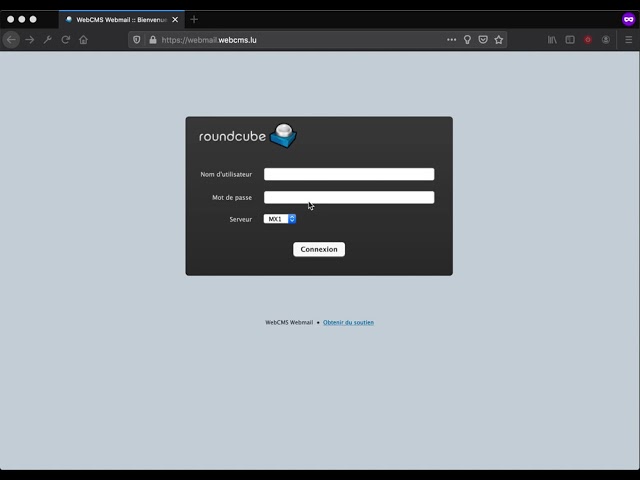Click the forward navigation arrow

29,40
